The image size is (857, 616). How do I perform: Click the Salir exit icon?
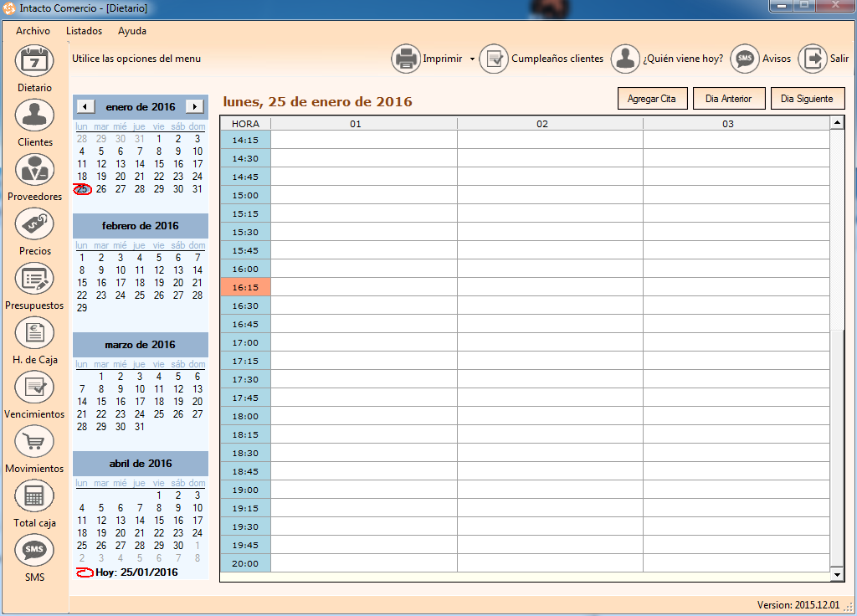[x=813, y=59]
